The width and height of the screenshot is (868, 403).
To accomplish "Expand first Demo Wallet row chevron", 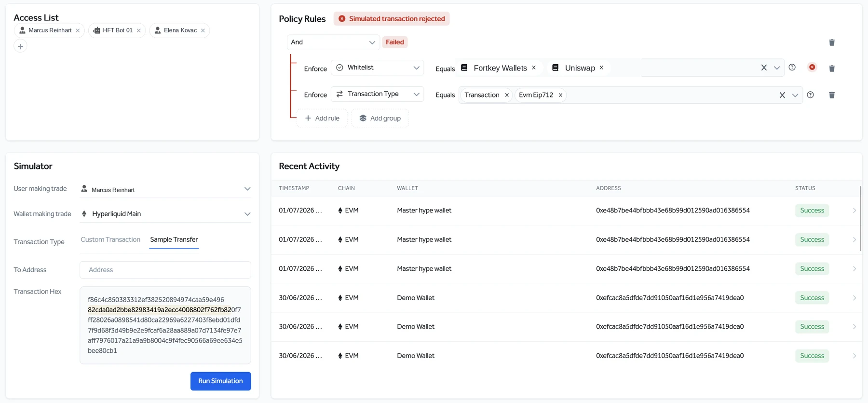I will (x=854, y=298).
